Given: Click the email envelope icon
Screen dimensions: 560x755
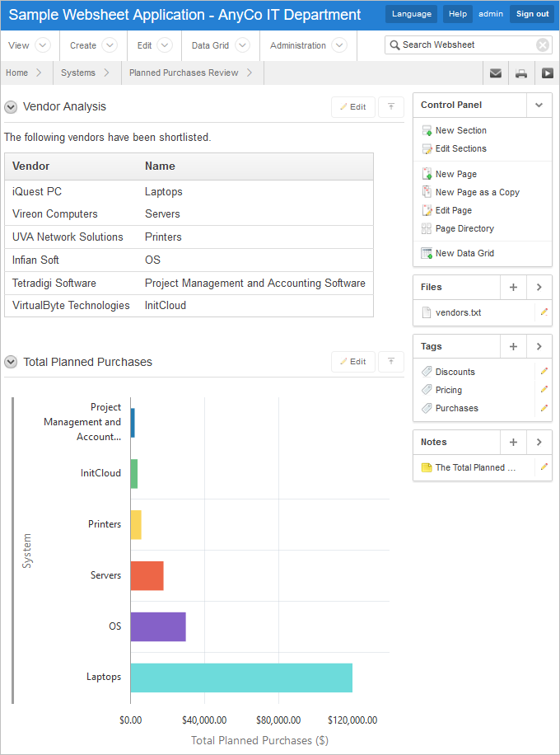Looking at the screenshot, I should pos(496,73).
